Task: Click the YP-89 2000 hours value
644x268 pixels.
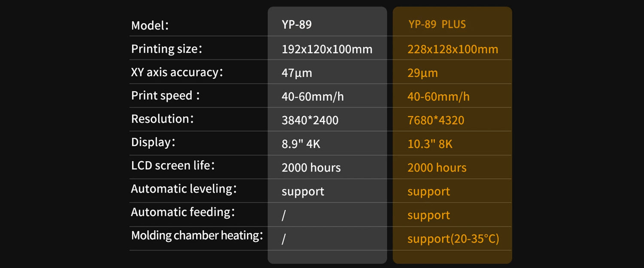Action: pyautogui.click(x=311, y=168)
